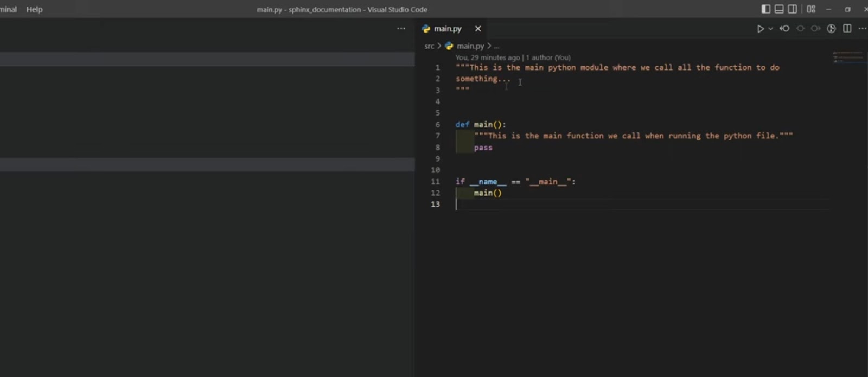Open the run options dropdown arrow
Viewport: 868px width, 377px height.
(770, 29)
